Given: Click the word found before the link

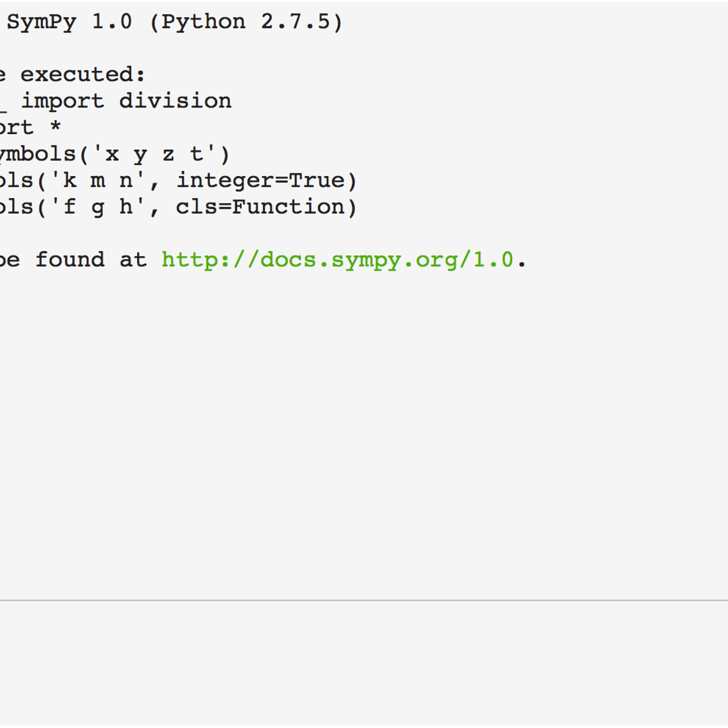Looking at the screenshot, I should 69,260.
